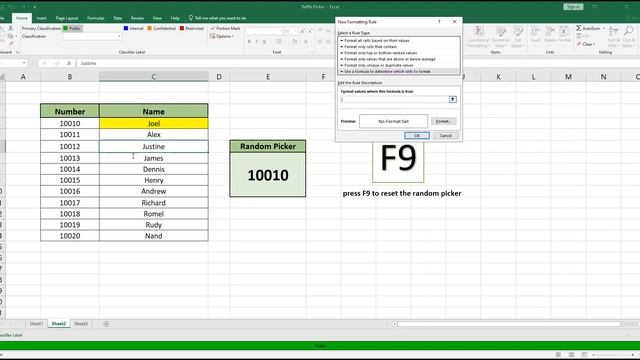640x360 pixels.
Task: Click the Random Picker 10010 value cell
Action: pyautogui.click(x=268, y=175)
